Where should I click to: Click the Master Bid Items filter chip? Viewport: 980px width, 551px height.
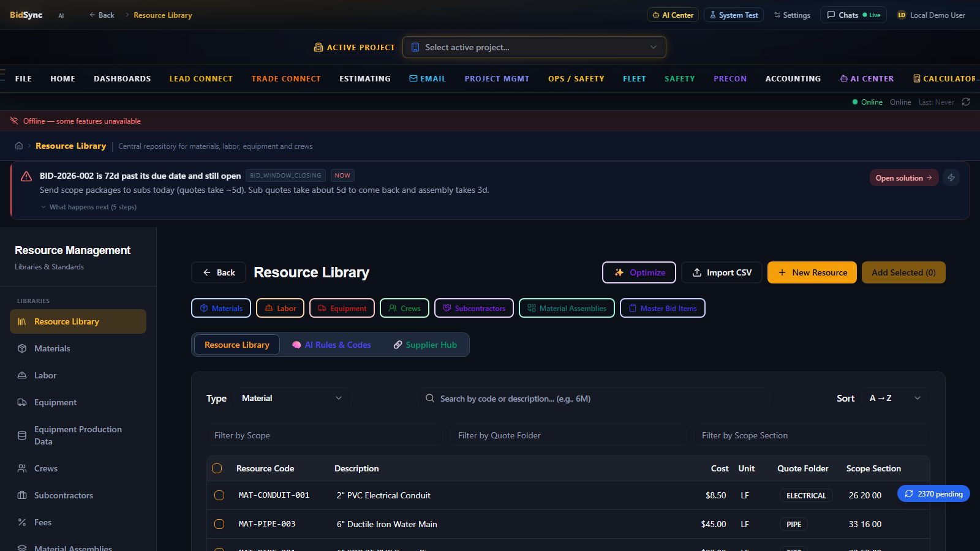click(663, 308)
